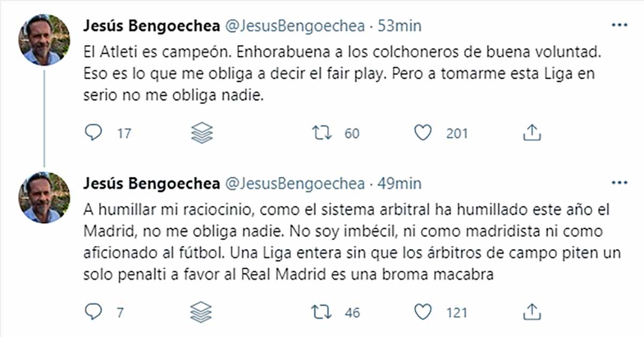This screenshot has height=337, width=644.
Task: Retweet the tweet with 60 retweets
Action: [320, 133]
